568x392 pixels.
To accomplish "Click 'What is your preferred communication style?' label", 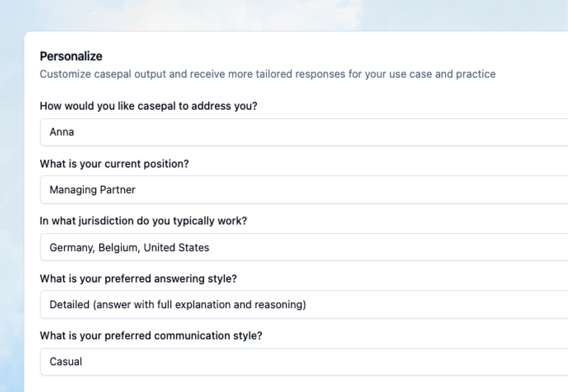I will [151, 336].
